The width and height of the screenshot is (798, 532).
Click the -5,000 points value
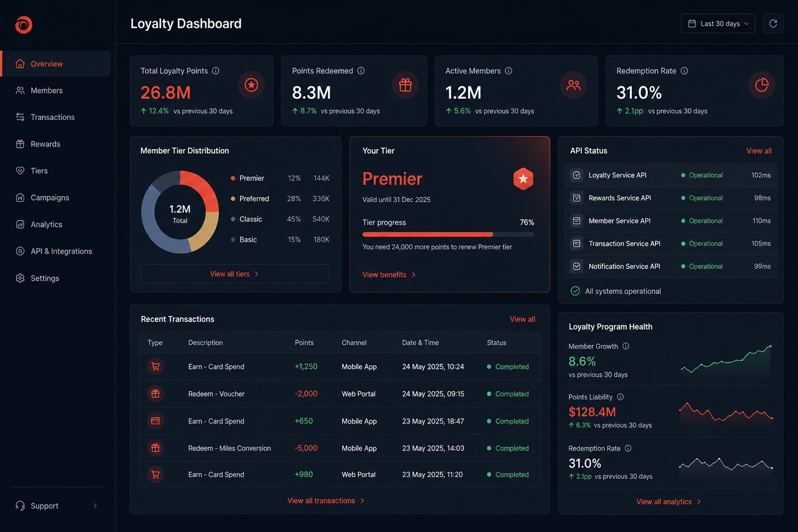(306, 448)
